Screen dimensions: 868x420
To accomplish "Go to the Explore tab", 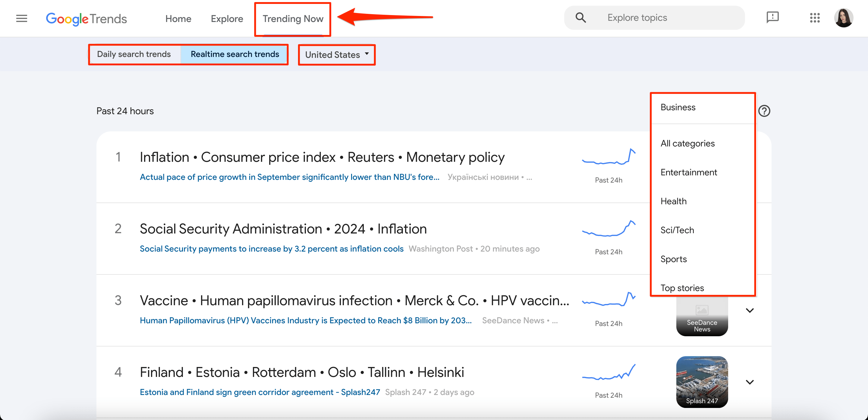I will pyautogui.click(x=227, y=19).
